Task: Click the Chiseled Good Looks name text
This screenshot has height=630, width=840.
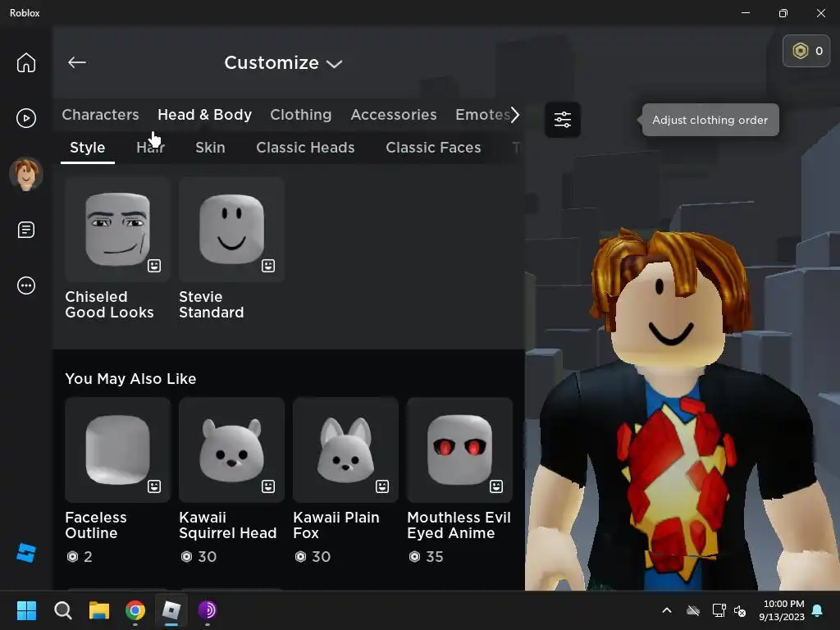Action: tap(109, 304)
